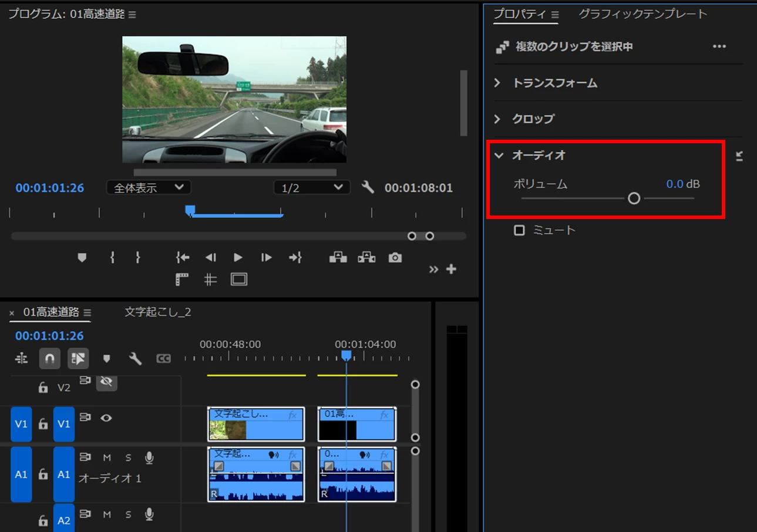Solo the A2 track with S
The width and height of the screenshot is (757, 532).
tap(128, 514)
